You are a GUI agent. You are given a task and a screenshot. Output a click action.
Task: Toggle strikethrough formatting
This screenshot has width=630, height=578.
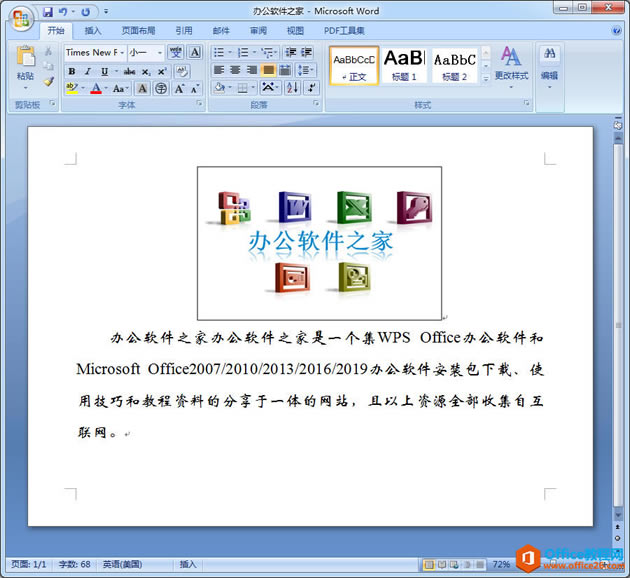pos(129,71)
